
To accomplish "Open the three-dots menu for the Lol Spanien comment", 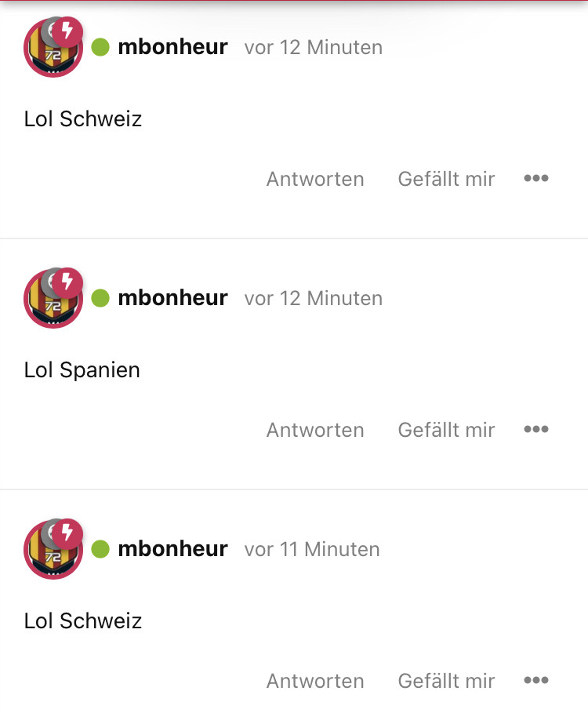I will [536, 430].
